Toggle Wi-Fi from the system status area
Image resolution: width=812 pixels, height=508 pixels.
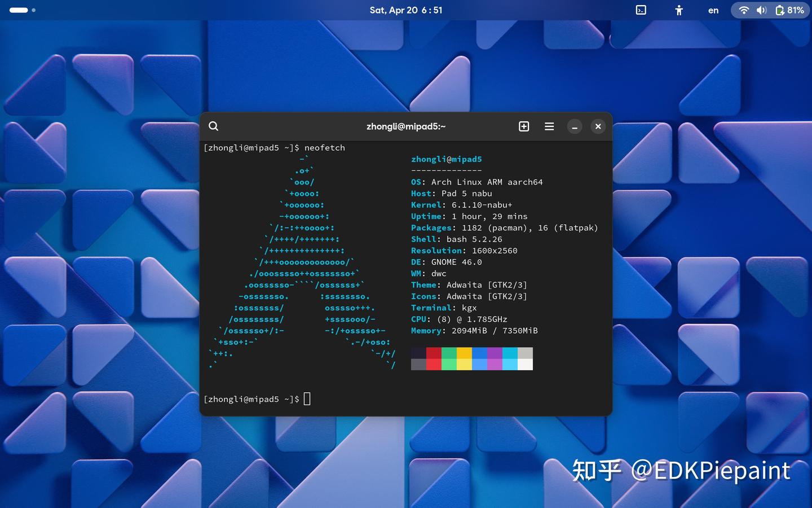point(744,10)
